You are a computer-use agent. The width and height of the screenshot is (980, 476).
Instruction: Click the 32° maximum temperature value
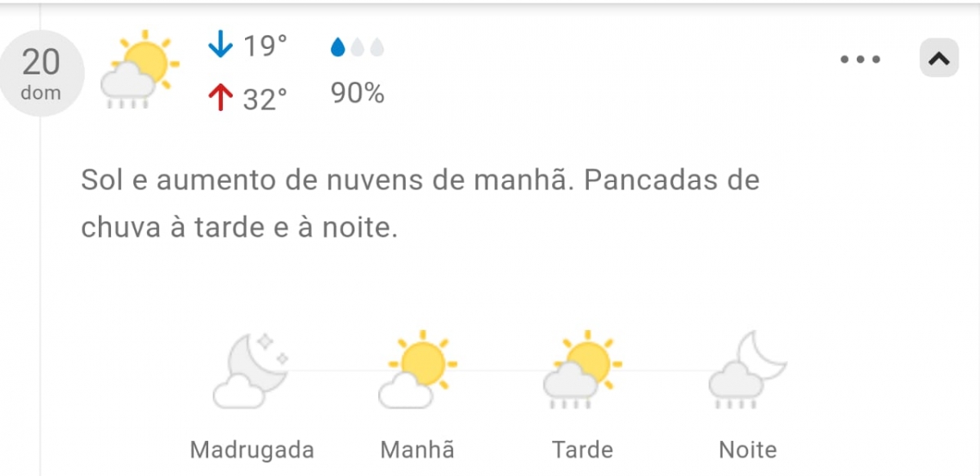[x=265, y=99]
